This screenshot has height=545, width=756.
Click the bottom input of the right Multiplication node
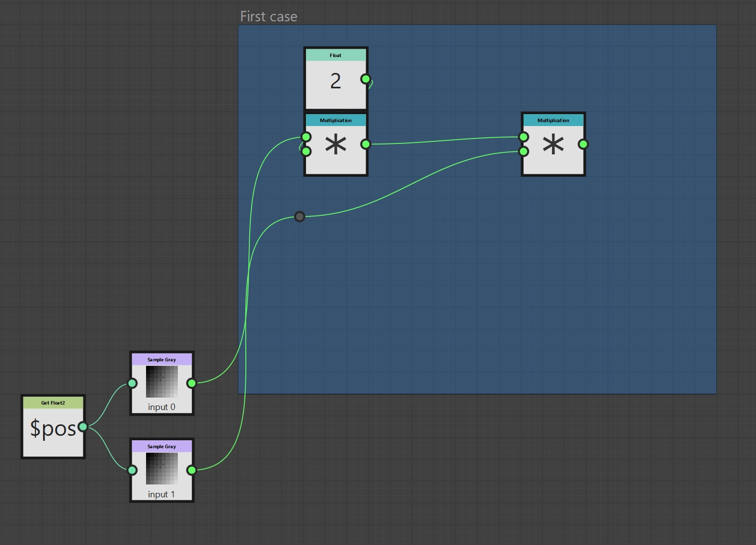coord(524,151)
